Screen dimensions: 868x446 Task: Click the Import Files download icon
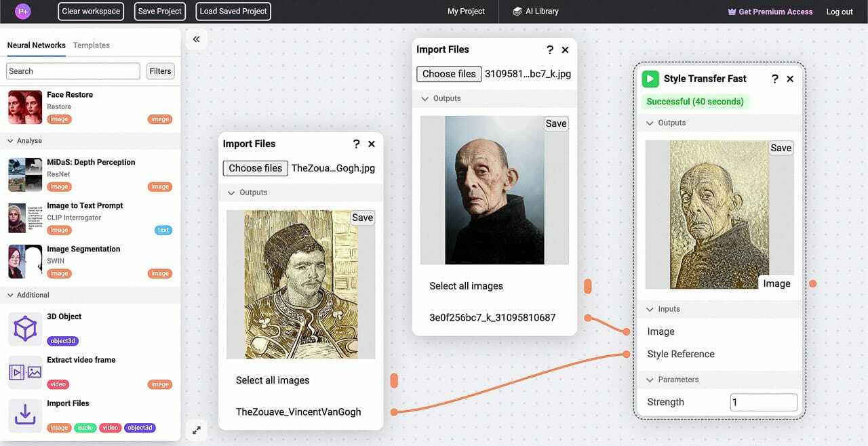[x=25, y=415]
